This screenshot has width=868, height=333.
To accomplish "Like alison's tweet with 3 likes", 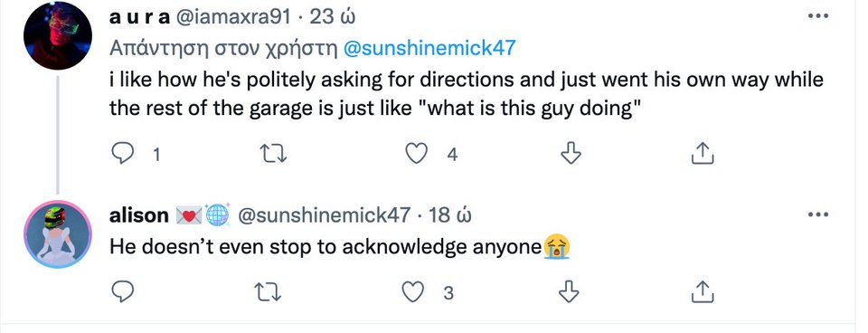I will click(413, 291).
